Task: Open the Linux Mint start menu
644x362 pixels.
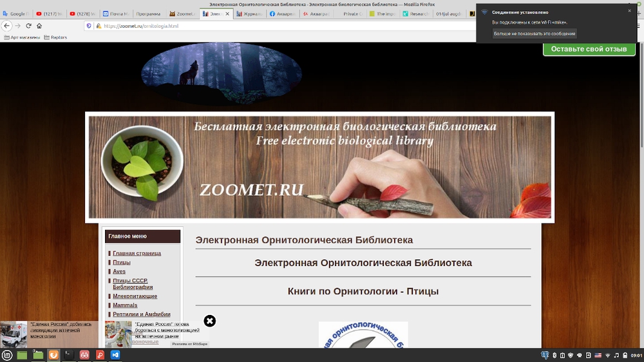Action: 7,355
